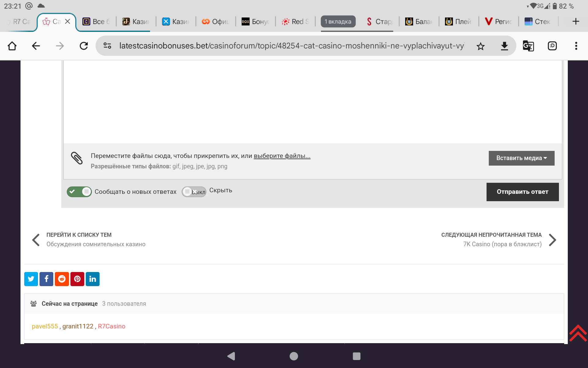Viewport: 588px width, 368px height.
Task: Expand the '1 вкладка' tab group
Action: point(338,21)
